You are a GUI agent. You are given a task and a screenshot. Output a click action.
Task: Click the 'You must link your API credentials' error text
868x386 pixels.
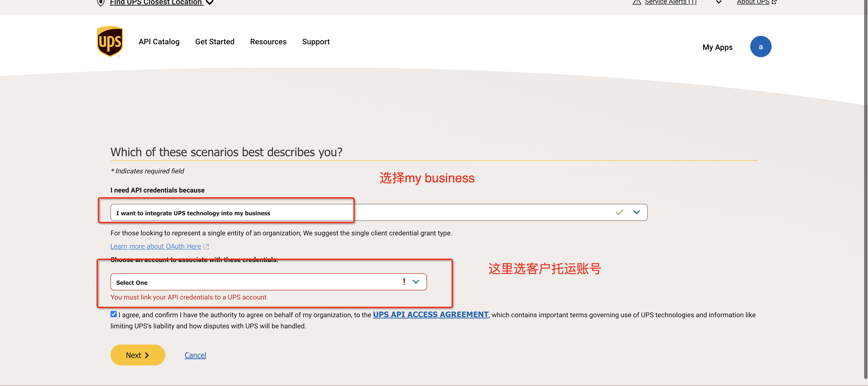coord(188,297)
